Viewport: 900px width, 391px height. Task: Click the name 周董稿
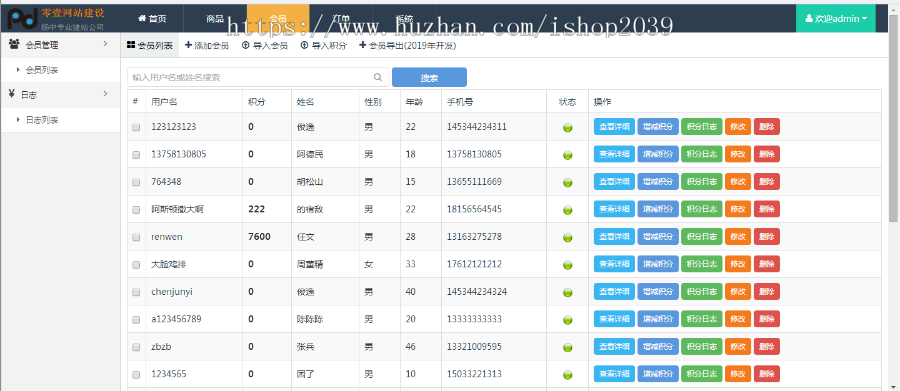[310, 264]
